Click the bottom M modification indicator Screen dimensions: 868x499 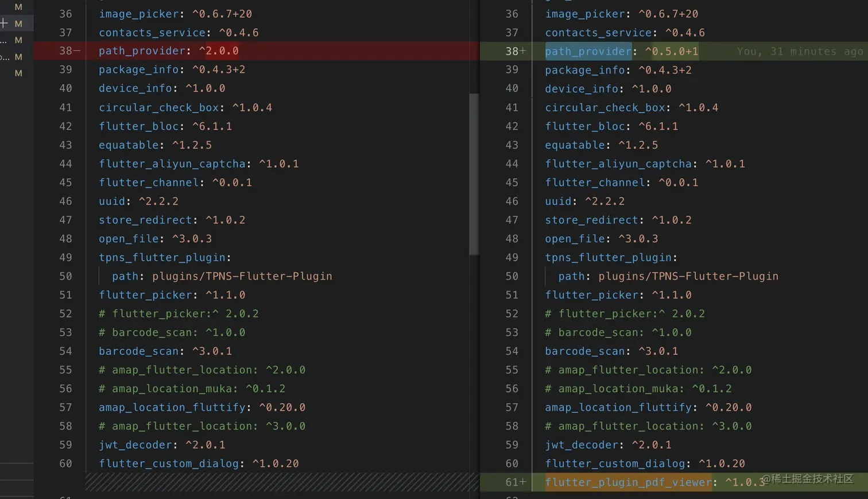tap(18, 73)
